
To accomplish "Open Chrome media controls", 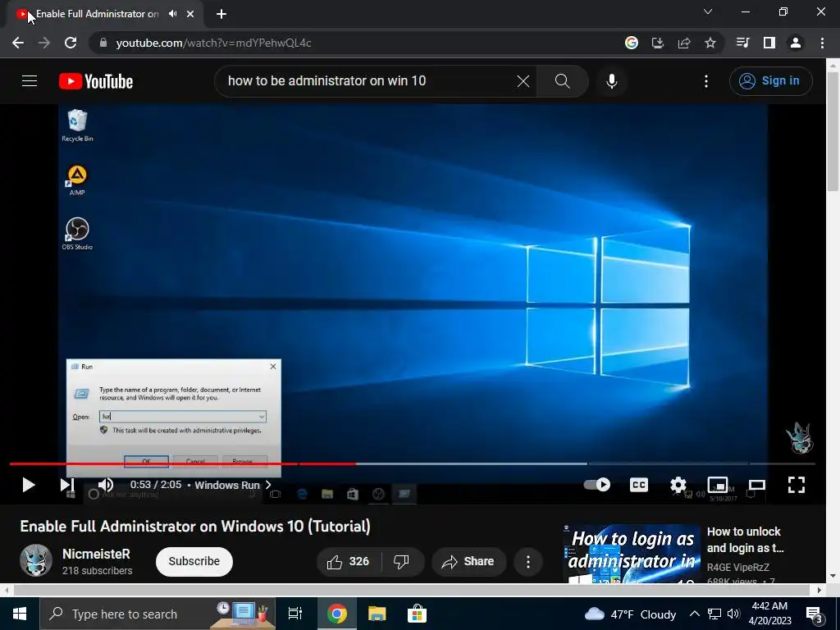I will coord(742,43).
